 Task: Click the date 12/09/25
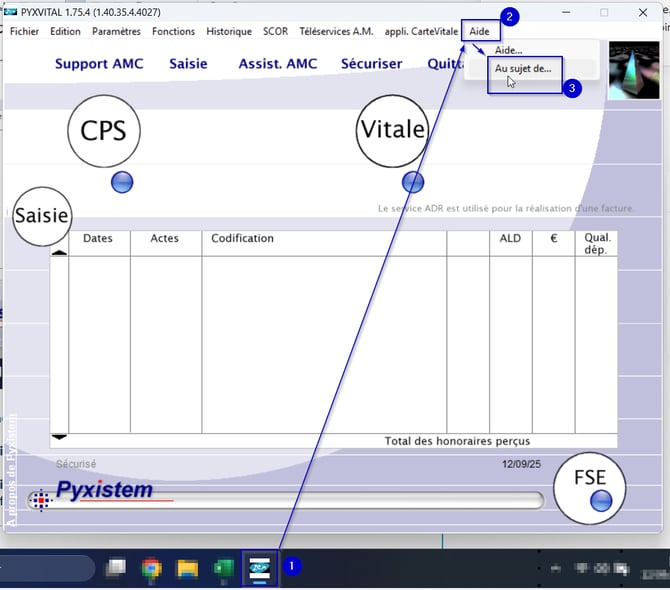click(521, 464)
